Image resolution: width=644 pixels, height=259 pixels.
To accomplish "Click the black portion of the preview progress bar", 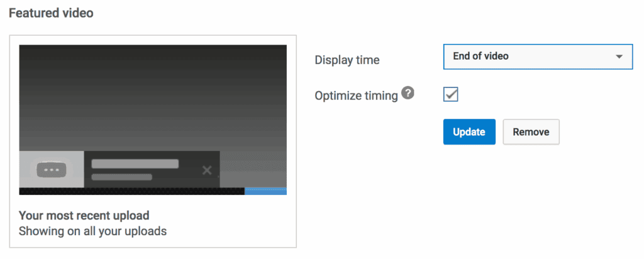I will 132,191.
